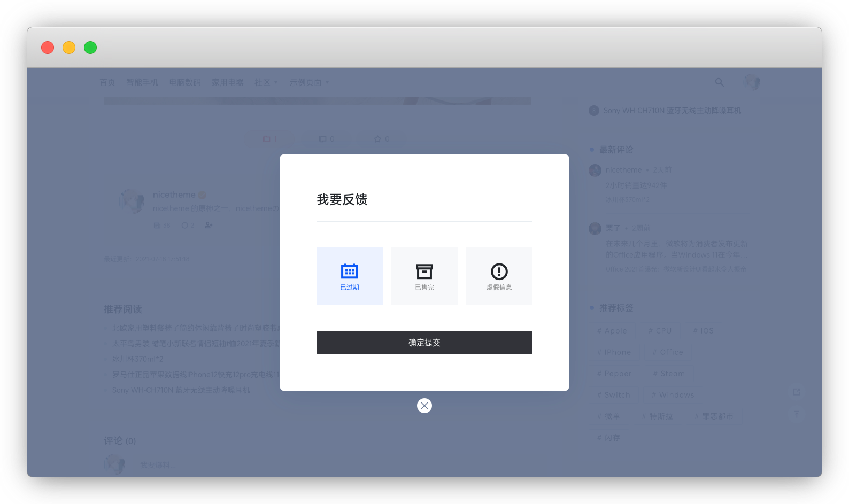Viewport: 849px width, 504px height.
Task: Click the # Office tag
Action: 668,352
